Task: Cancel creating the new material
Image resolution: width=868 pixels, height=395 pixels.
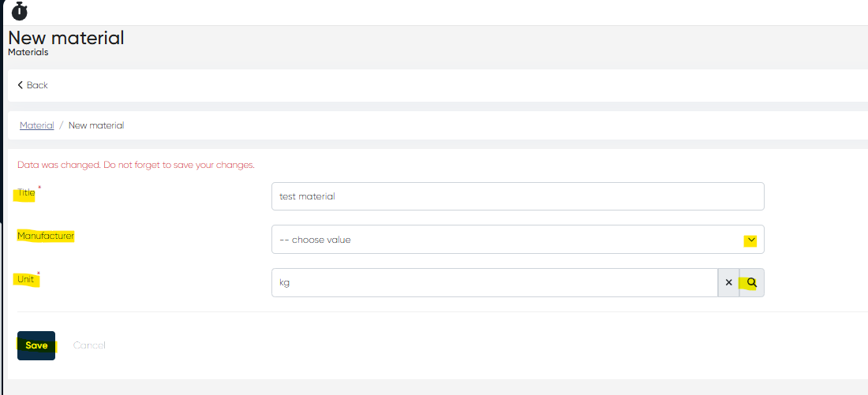Action: [x=89, y=345]
